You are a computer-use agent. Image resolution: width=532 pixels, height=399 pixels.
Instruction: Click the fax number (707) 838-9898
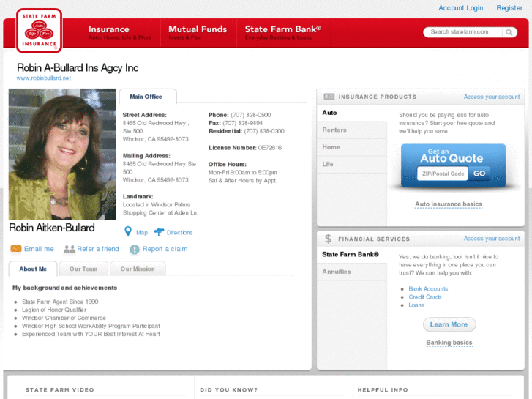pos(243,123)
